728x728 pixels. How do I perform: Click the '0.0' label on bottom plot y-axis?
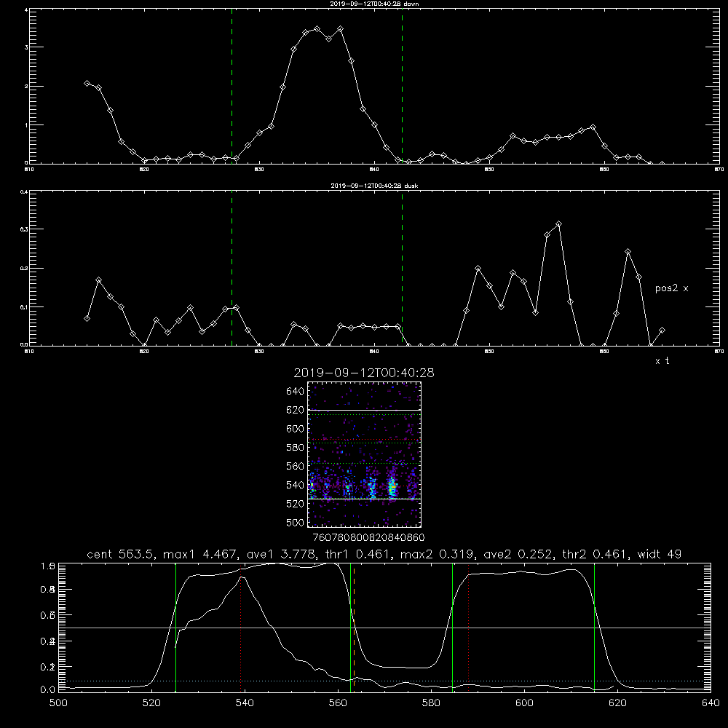click(x=48, y=690)
